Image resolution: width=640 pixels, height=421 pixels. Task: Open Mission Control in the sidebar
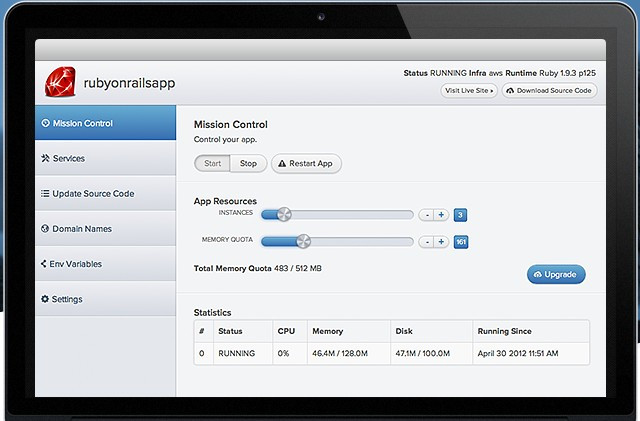pyautogui.click(x=84, y=124)
